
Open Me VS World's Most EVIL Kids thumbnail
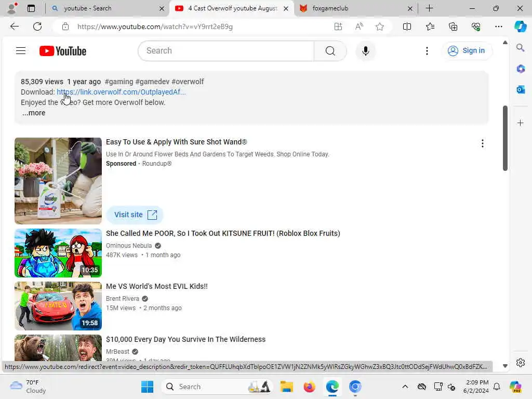click(58, 306)
